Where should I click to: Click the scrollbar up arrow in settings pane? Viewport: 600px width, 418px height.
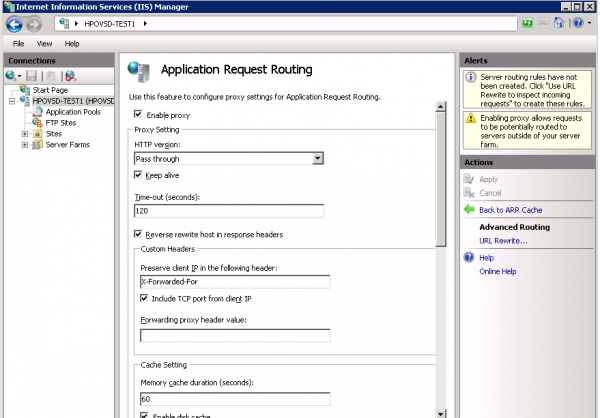441,106
